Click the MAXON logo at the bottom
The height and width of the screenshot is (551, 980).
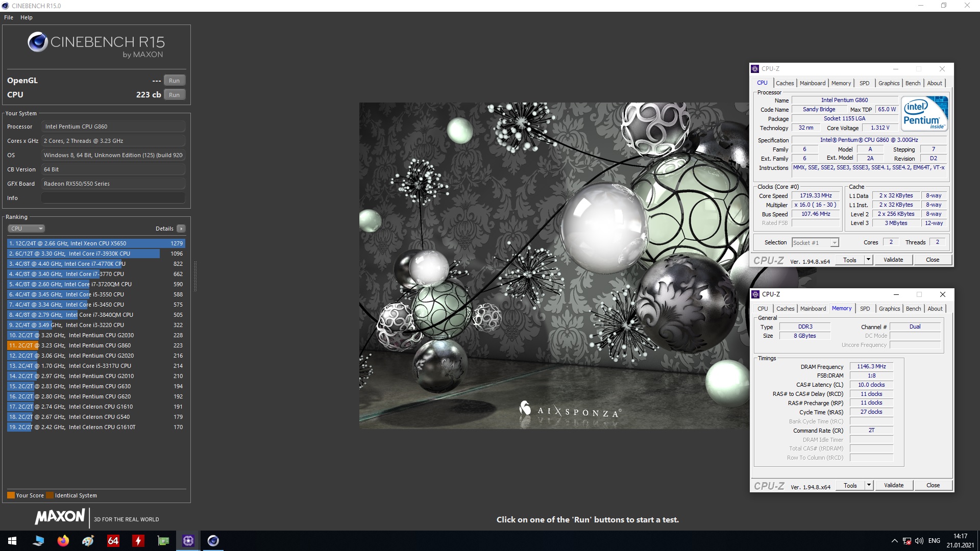(x=60, y=517)
